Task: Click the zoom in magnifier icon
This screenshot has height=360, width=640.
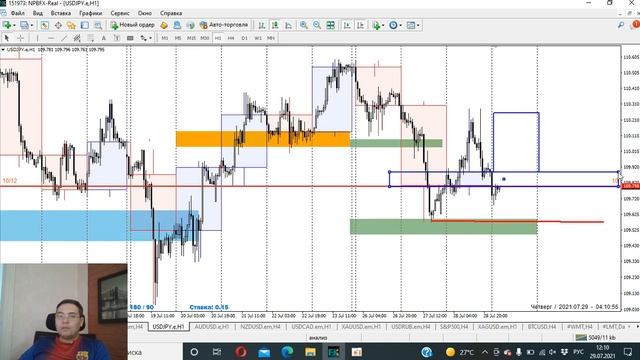Action: [x=304, y=25]
